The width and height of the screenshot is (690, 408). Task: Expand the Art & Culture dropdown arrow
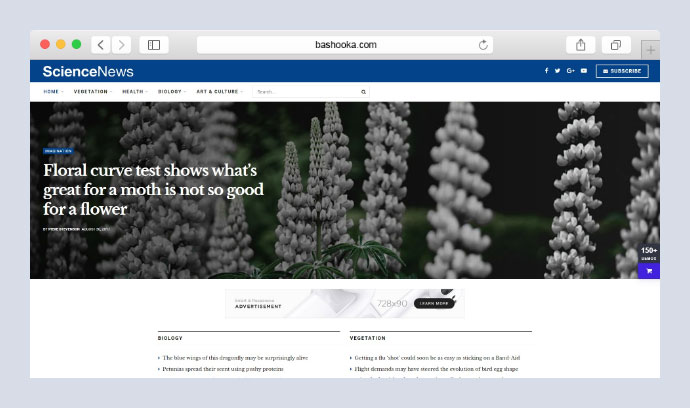click(242, 92)
